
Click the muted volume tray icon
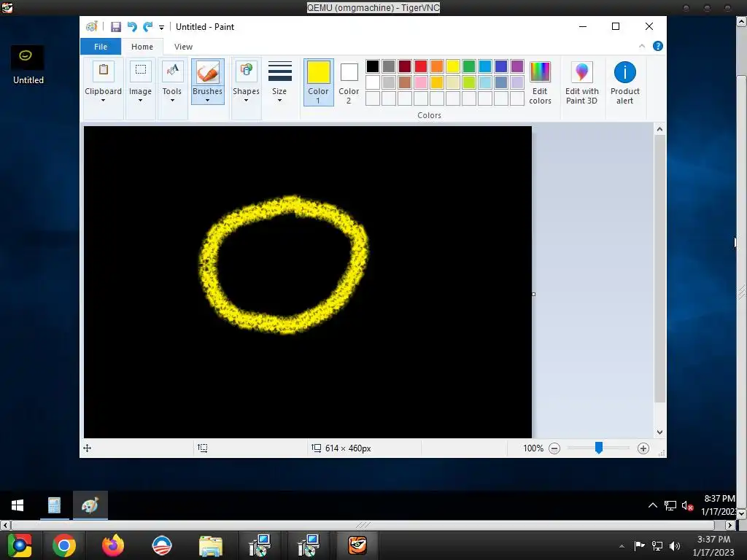point(687,506)
